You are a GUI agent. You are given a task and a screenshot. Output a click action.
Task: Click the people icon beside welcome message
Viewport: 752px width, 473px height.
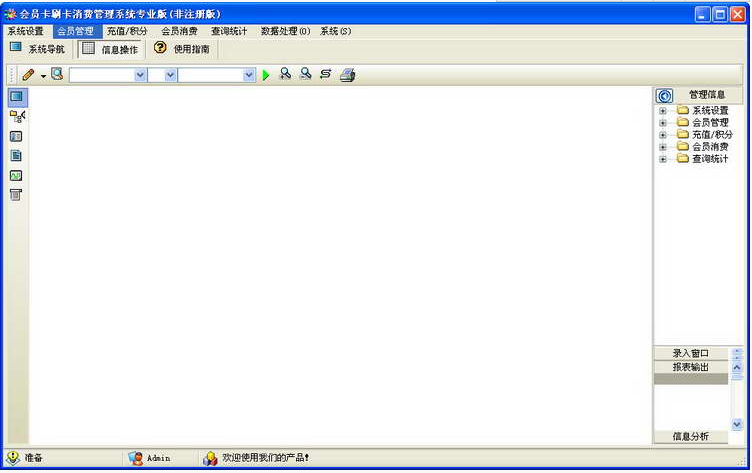tap(210, 458)
